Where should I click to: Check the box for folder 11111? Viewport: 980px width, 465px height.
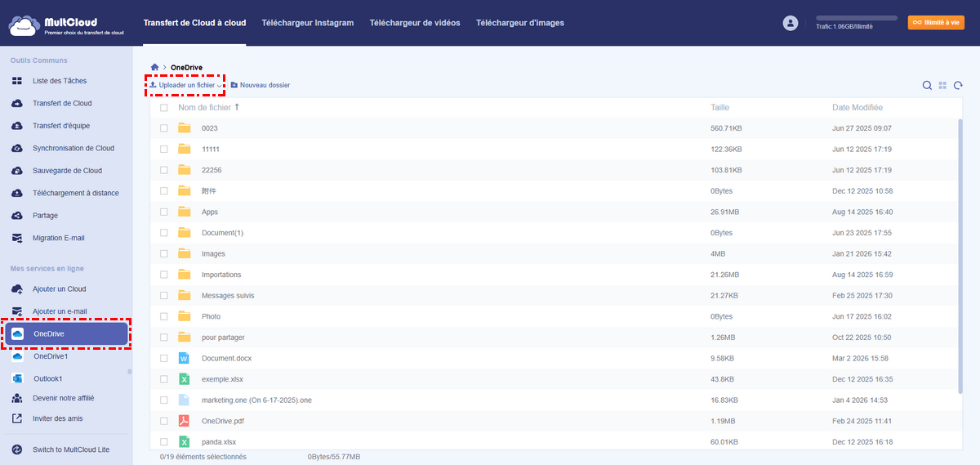[x=164, y=150]
